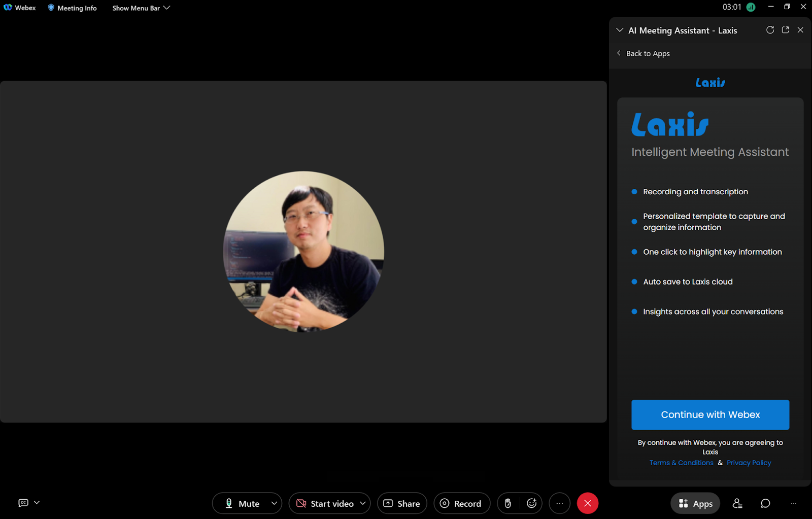Click the Webex logo in title bar
This screenshot has height=519, width=812.
tap(8, 8)
